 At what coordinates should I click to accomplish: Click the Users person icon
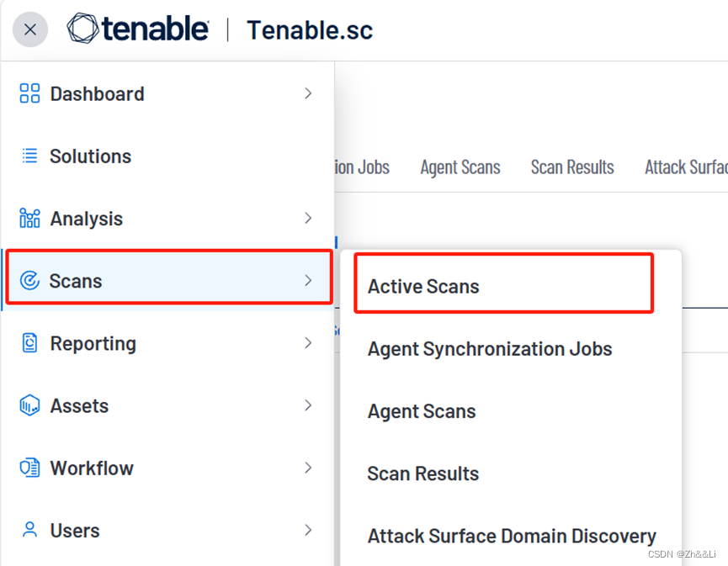point(29,530)
